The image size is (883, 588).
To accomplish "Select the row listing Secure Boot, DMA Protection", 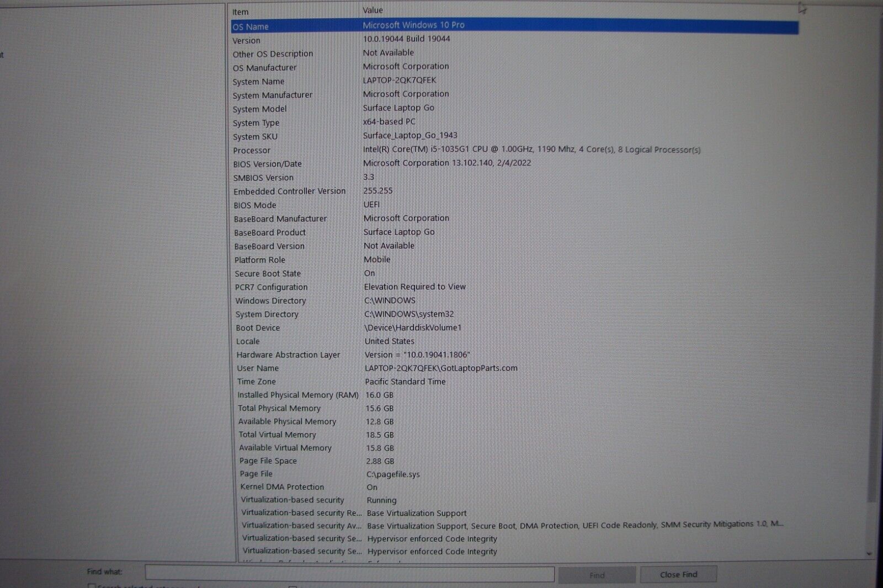I will (514, 526).
